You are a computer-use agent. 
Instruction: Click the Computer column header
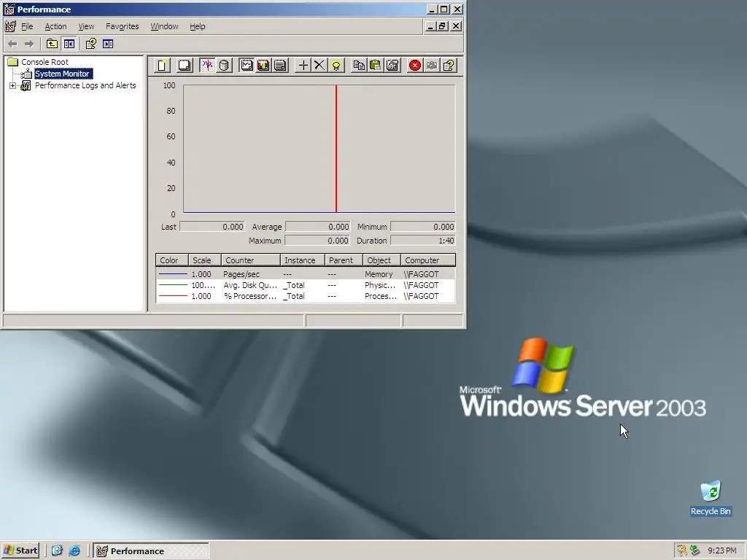pyautogui.click(x=428, y=260)
